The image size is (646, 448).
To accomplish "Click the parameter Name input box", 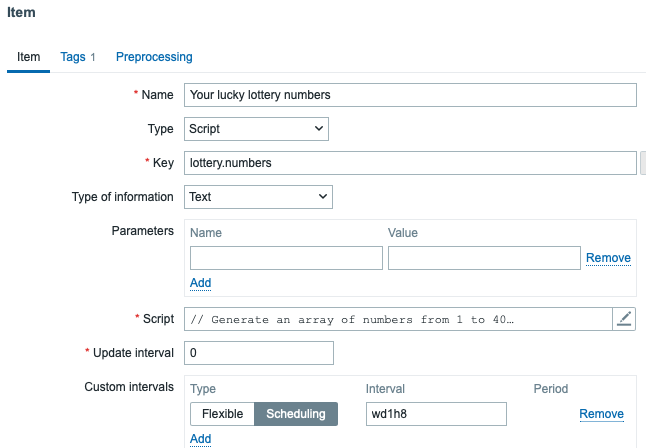I will pyautogui.click(x=286, y=258).
